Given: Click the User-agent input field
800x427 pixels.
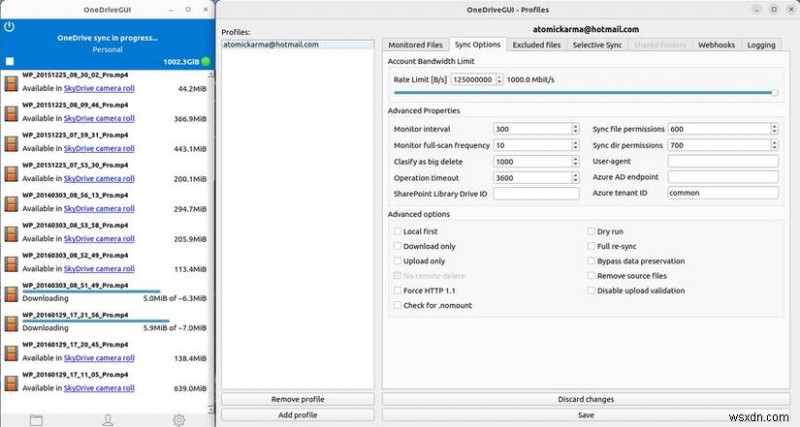Looking at the screenshot, I should pyautogui.click(x=723, y=162).
